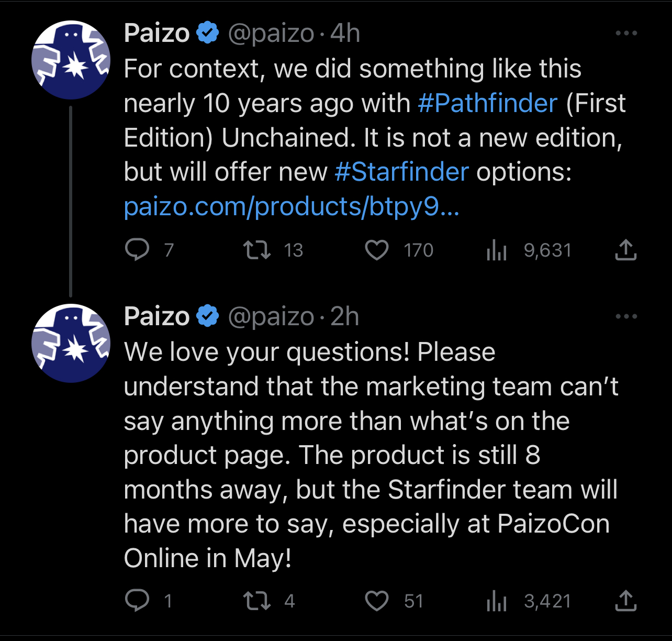Image resolution: width=672 pixels, height=641 pixels.
Task: Share the first Paizo tweet
Action: [x=625, y=250]
